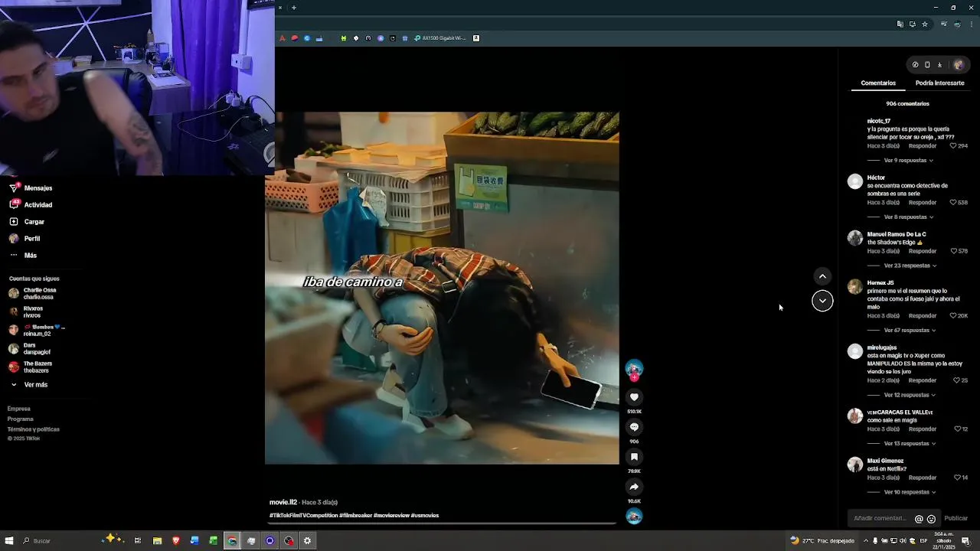Go to previous video with up arrow
This screenshot has width=980, height=551.
(x=822, y=276)
